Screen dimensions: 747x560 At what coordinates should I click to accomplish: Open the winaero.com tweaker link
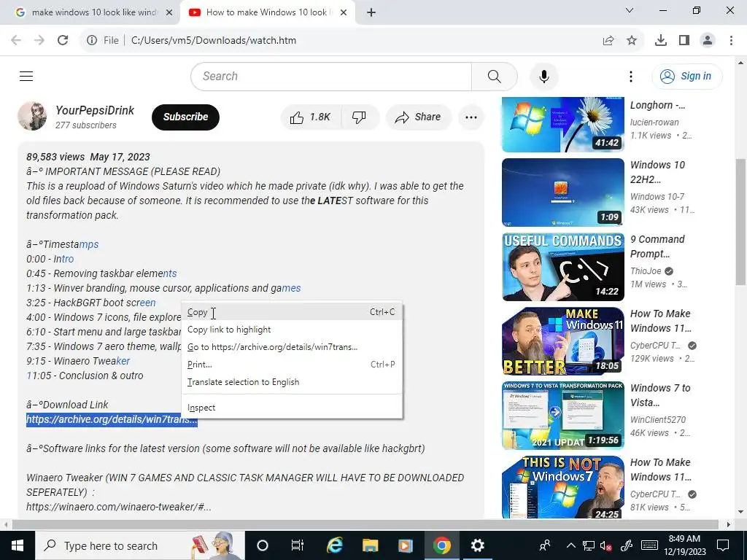(119, 507)
